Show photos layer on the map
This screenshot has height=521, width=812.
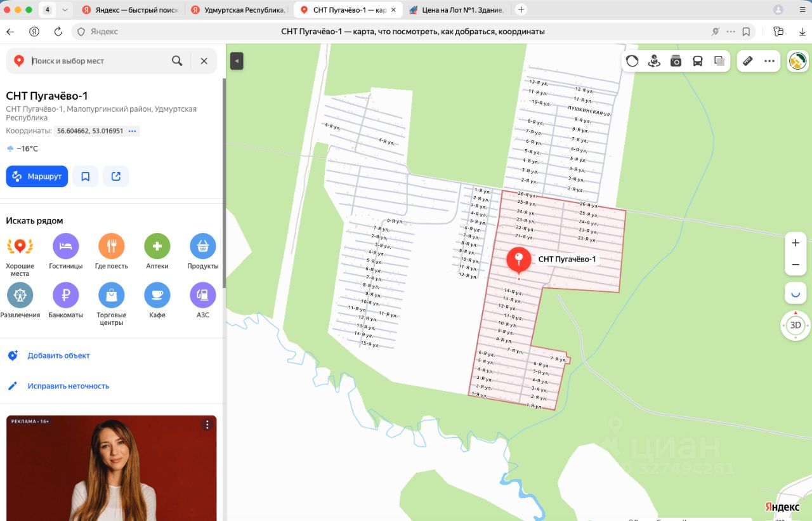tap(676, 61)
